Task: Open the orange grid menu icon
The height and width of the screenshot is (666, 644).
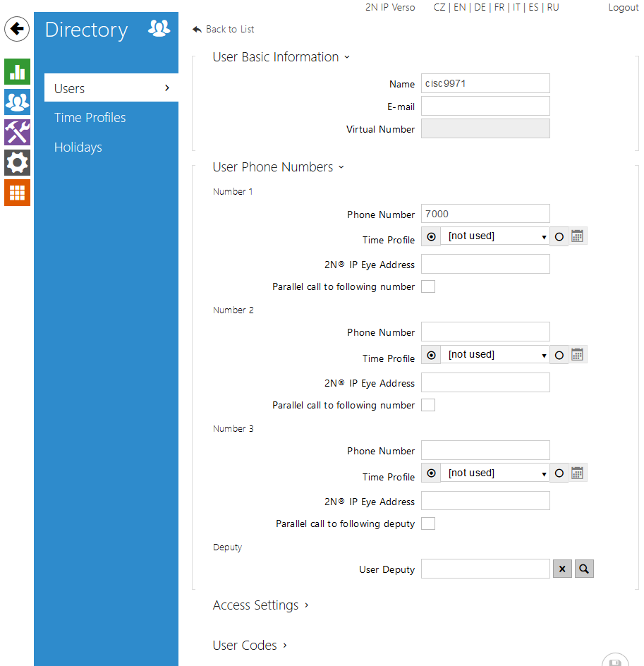Action: click(x=17, y=193)
